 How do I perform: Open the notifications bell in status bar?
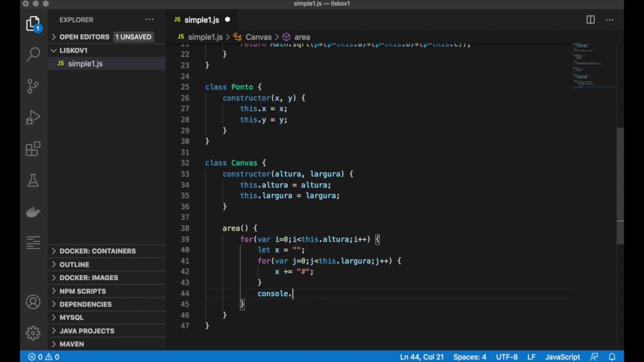612,357
